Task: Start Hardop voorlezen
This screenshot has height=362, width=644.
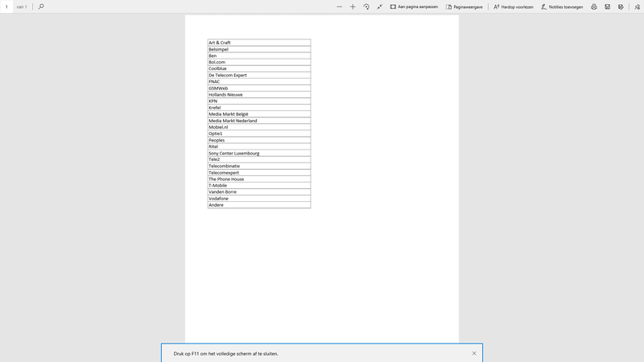Action: (514, 6)
